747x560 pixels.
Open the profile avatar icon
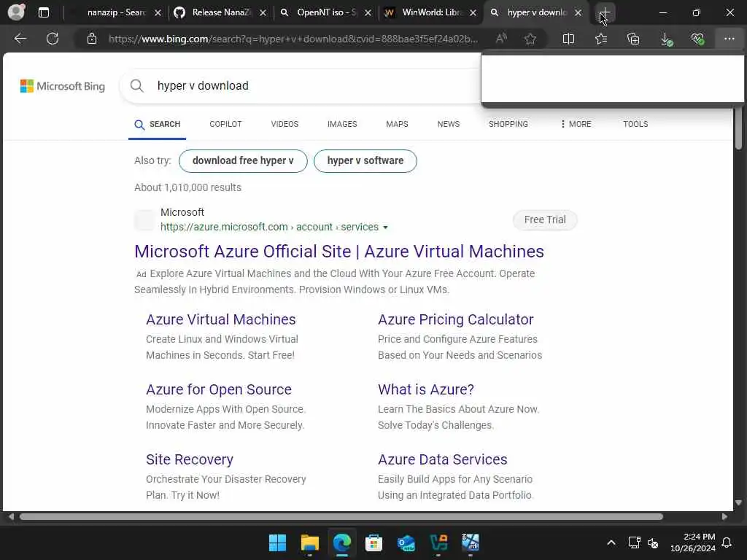(x=16, y=12)
